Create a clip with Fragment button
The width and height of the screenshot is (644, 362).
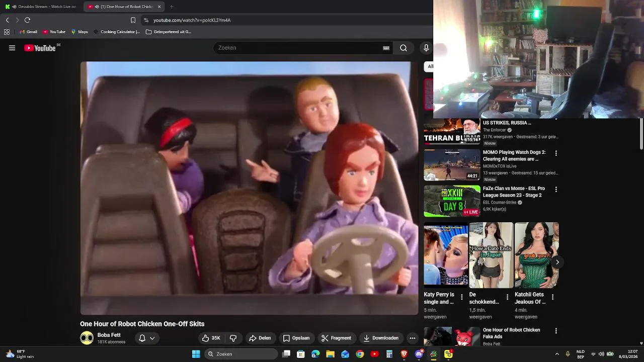pyautogui.click(x=336, y=338)
